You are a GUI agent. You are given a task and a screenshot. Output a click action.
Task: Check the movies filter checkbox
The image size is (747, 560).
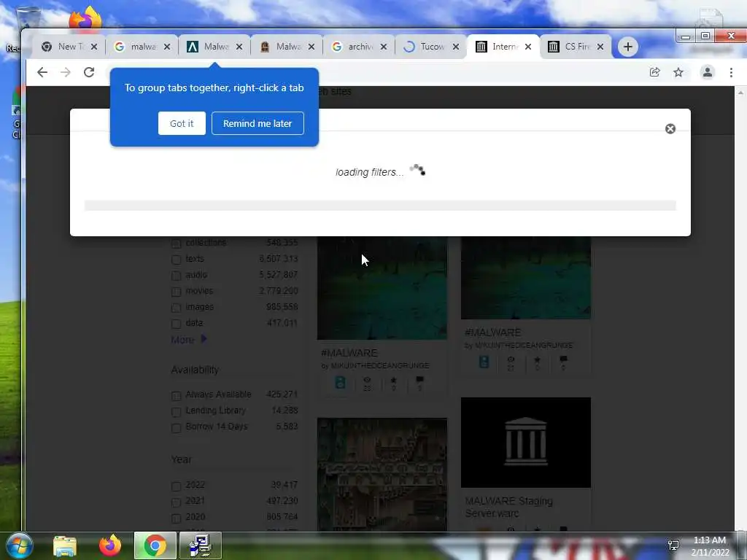(176, 292)
